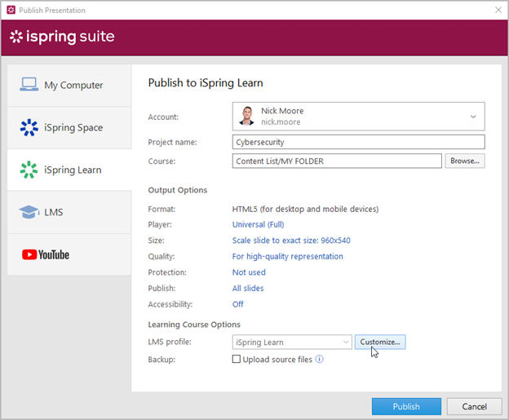Viewport: 509px width, 420px height.
Task: Click the LMS graduation cap icon
Action: coord(29,212)
